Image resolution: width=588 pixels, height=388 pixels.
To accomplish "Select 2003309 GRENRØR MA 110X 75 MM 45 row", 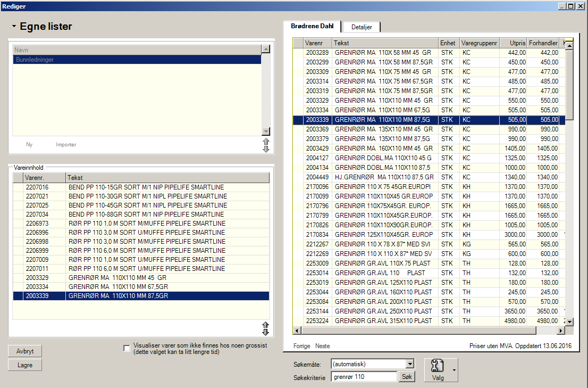I will [x=429, y=72].
